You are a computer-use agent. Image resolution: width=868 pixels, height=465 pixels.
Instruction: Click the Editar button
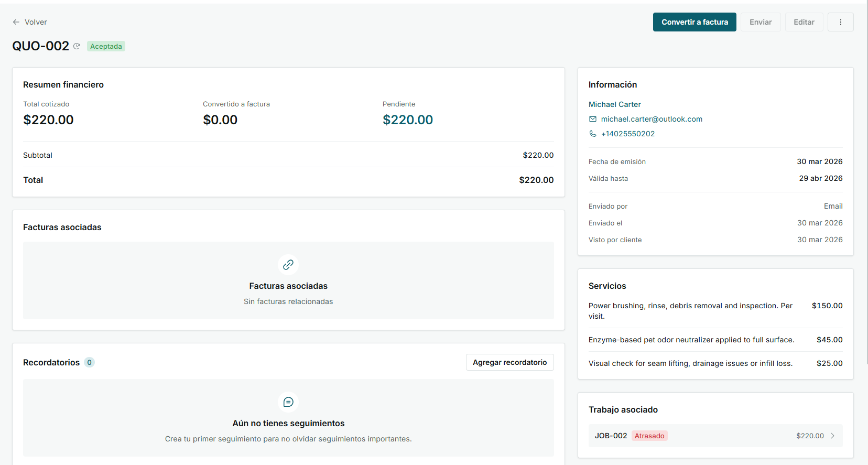coord(804,22)
